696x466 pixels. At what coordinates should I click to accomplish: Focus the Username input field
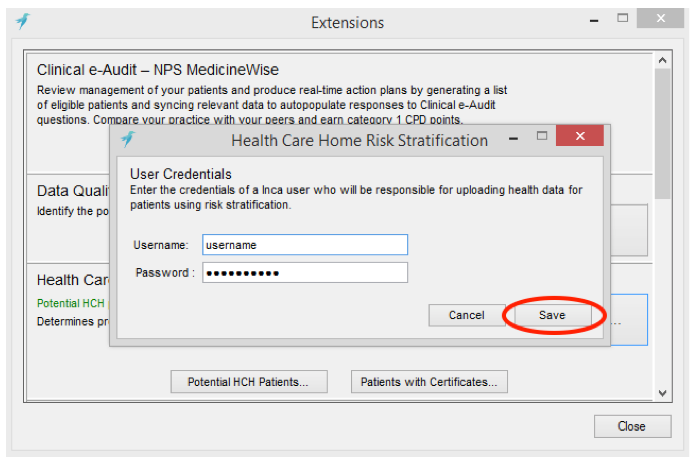(x=305, y=245)
